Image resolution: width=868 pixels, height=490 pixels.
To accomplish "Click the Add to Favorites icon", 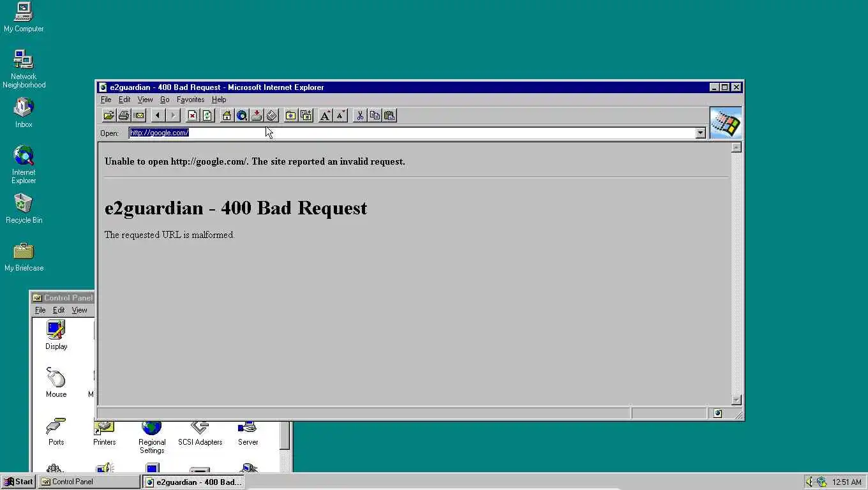I will pyautogui.click(x=306, y=115).
